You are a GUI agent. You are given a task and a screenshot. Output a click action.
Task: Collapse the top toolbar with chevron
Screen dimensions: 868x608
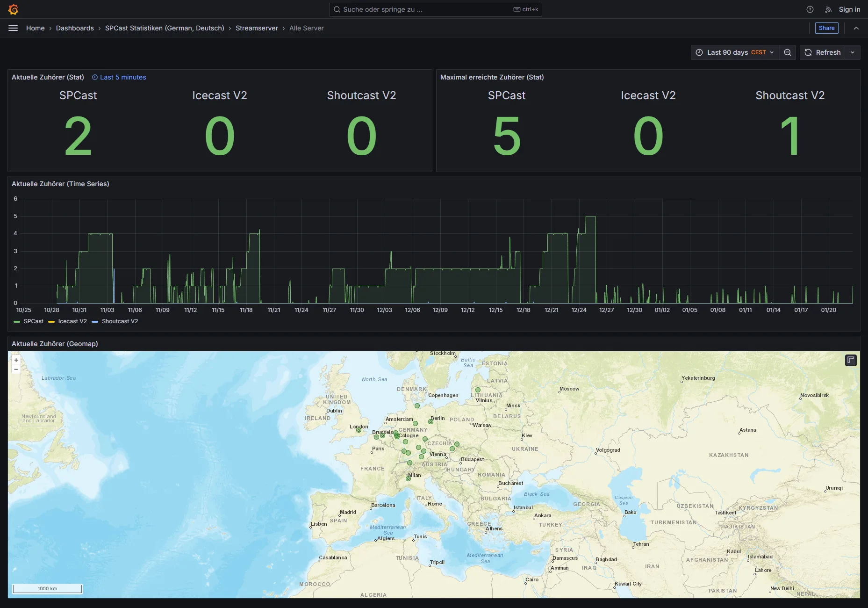click(x=856, y=28)
